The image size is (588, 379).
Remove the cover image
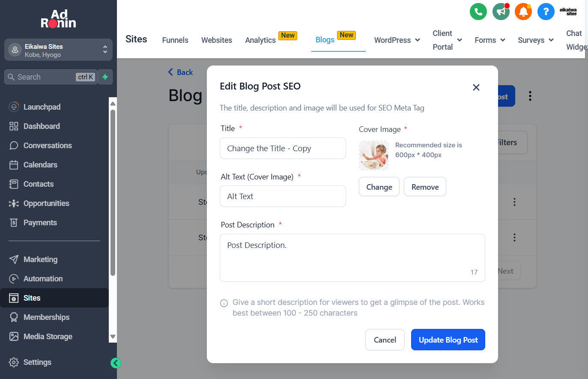point(425,187)
